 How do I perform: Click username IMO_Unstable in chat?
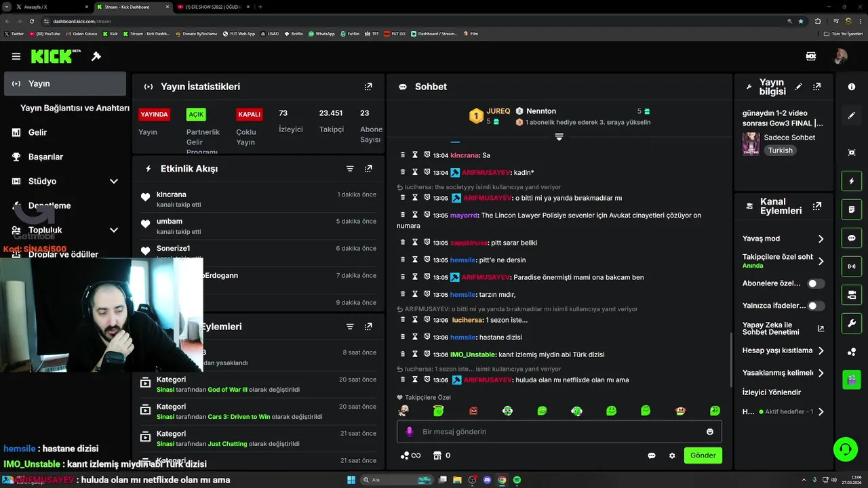pos(473,354)
